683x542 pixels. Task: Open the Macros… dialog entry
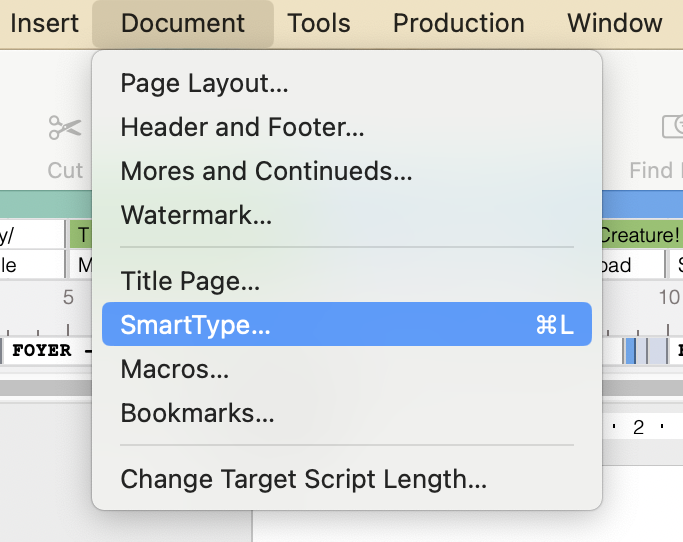point(175,369)
